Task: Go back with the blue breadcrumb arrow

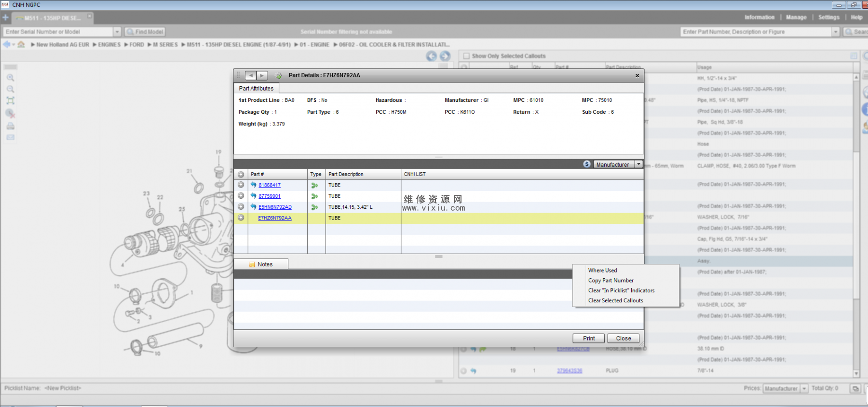Action: tap(6, 44)
